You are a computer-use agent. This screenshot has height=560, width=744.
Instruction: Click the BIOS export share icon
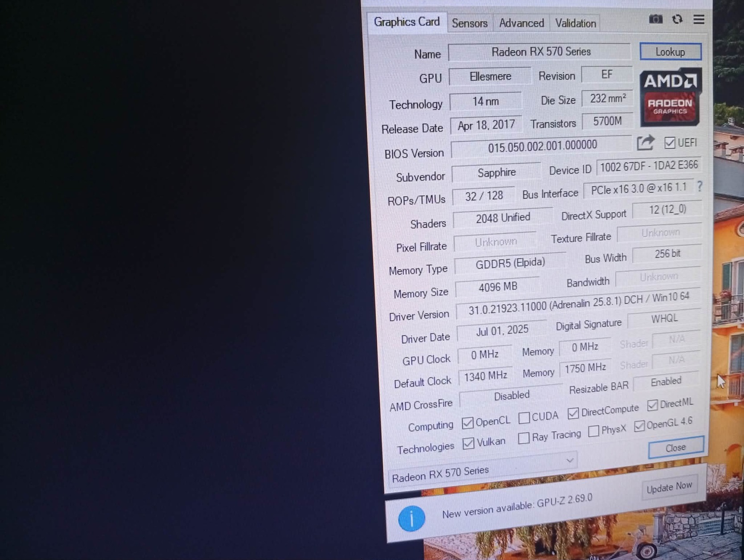[645, 143]
